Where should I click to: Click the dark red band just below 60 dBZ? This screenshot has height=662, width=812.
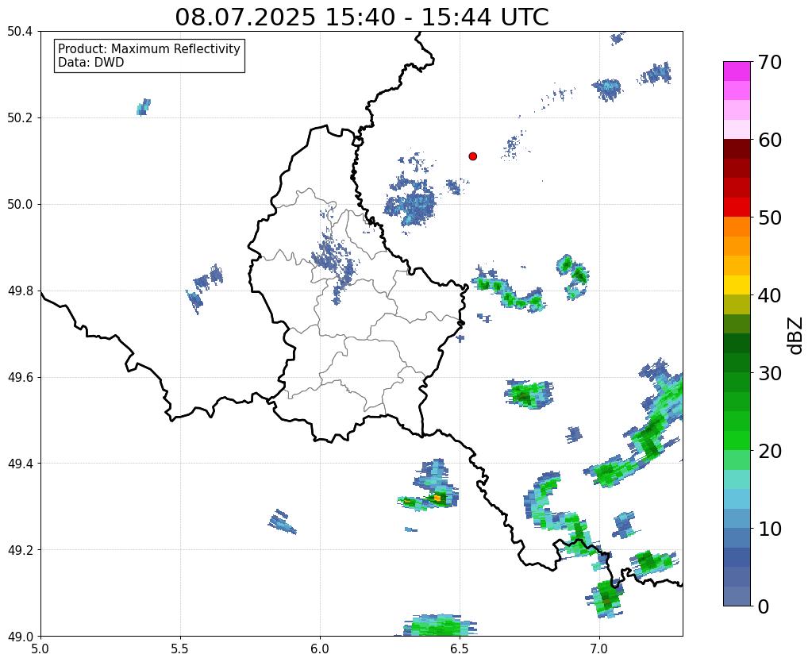(737, 149)
